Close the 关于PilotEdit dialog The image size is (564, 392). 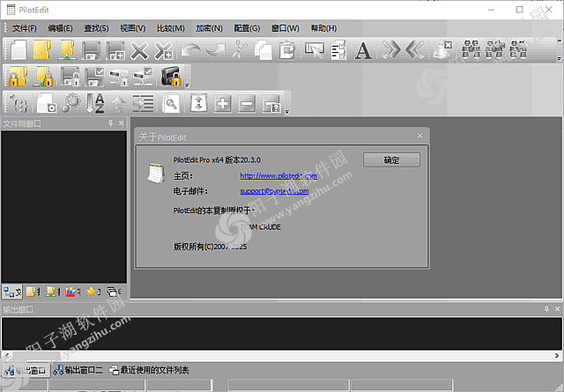point(419,136)
